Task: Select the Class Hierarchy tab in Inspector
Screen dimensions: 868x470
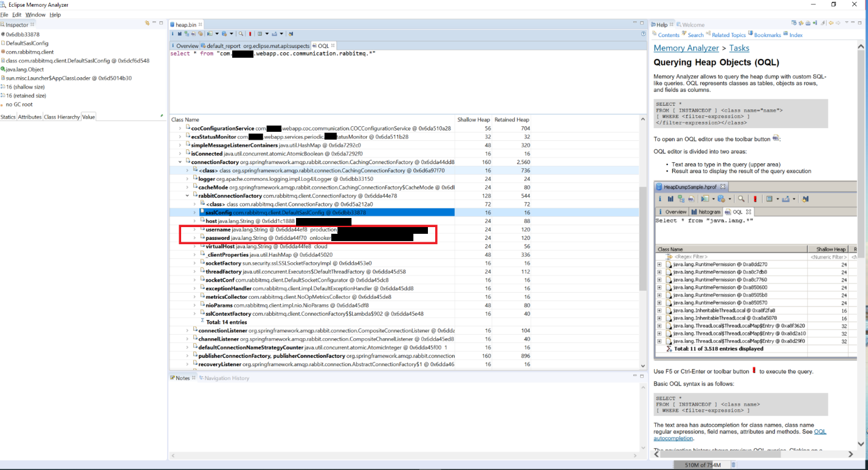Action: click(x=62, y=117)
